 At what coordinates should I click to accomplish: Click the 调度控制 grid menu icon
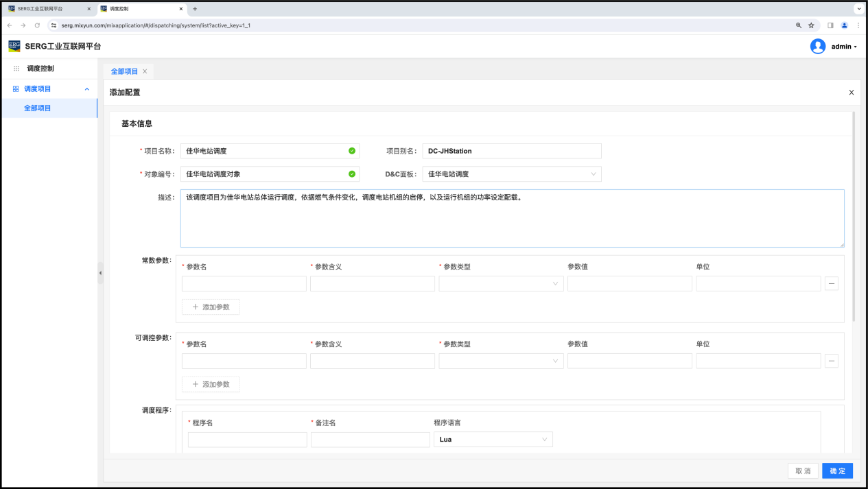[x=16, y=69]
